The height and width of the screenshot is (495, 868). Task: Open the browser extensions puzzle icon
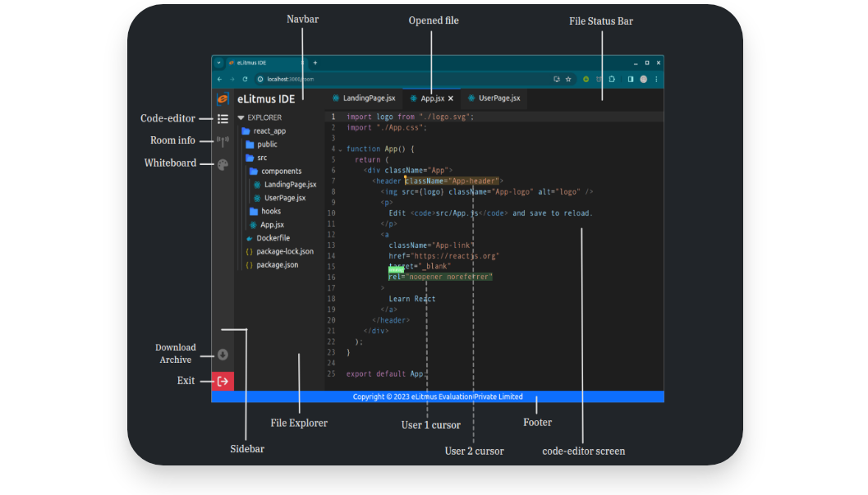pyautogui.click(x=613, y=80)
